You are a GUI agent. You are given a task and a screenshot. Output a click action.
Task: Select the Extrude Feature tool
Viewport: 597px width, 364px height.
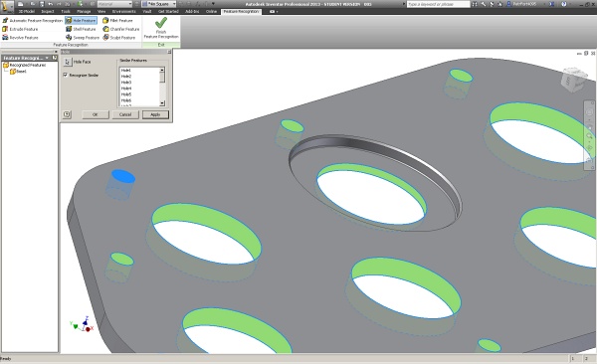(x=20, y=29)
